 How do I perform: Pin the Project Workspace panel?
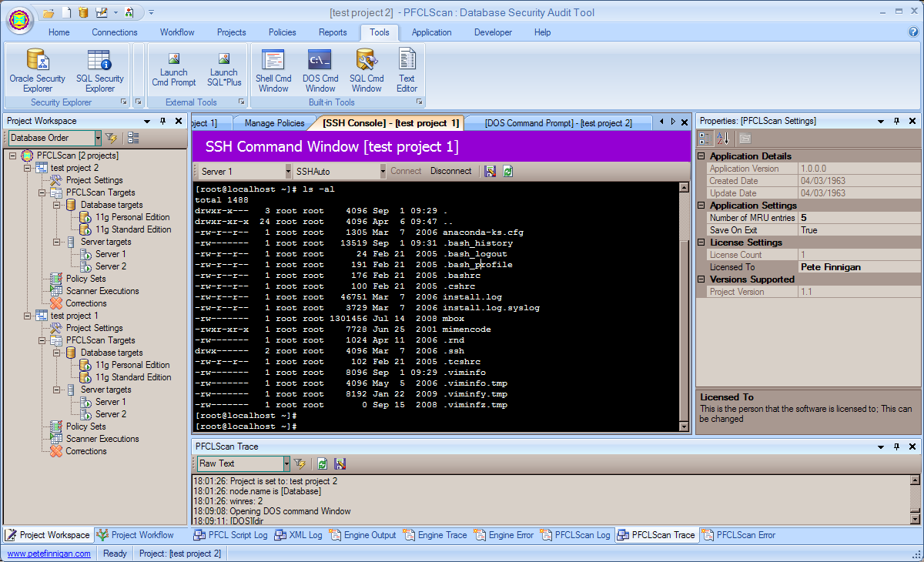pos(162,121)
